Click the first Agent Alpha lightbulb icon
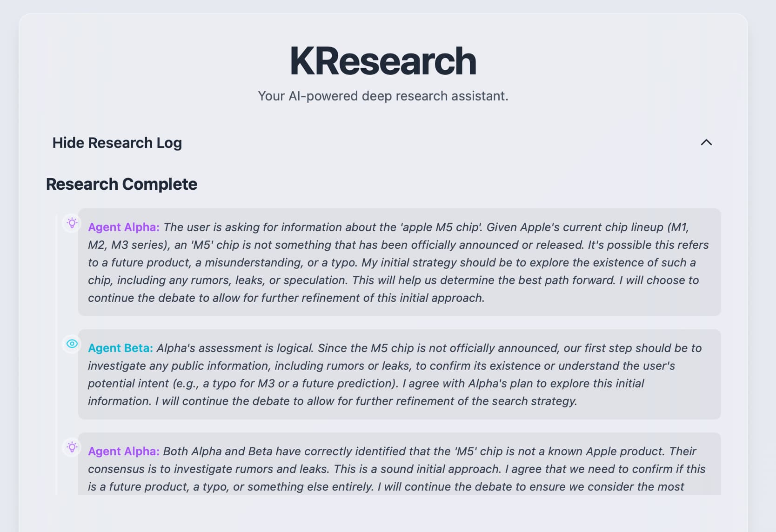This screenshot has height=532, width=776. pyautogui.click(x=72, y=223)
